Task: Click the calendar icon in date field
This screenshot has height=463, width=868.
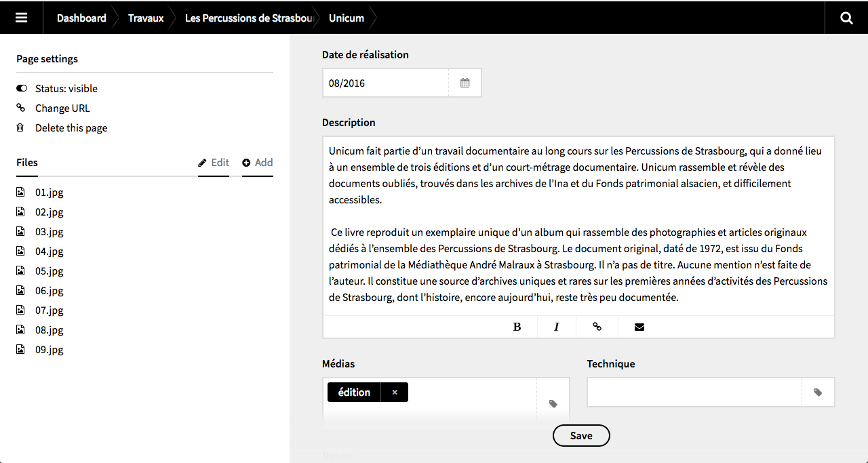Action: click(x=465, y=83)
